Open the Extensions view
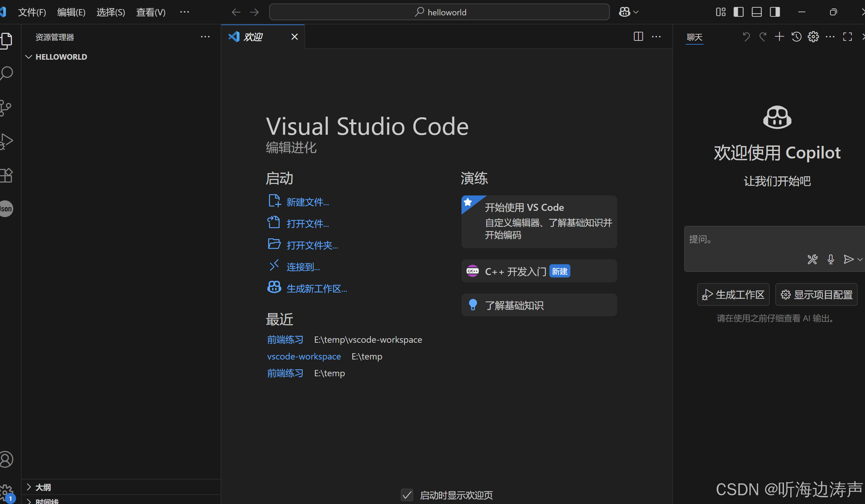 click(6, 175)
